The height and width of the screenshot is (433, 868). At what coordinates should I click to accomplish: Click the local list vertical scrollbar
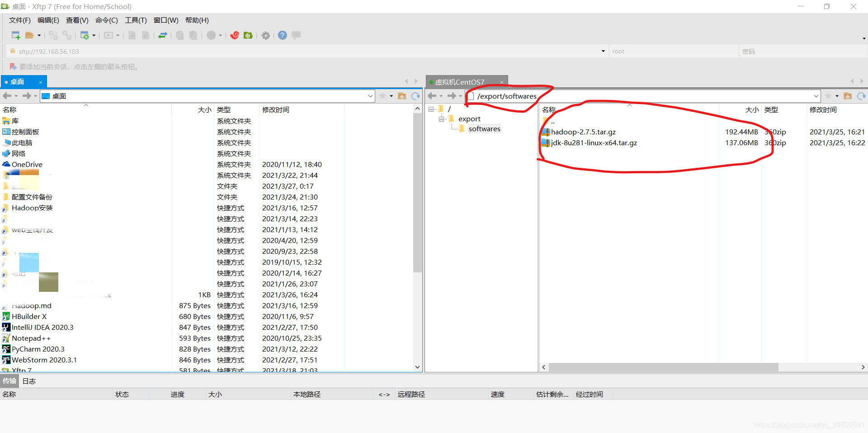[x=417, y=192]
